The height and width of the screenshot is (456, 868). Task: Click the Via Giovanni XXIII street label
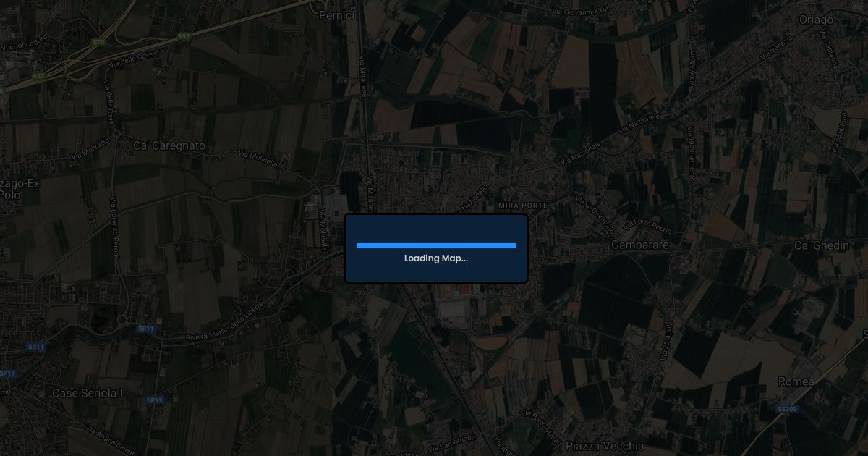tap(580, 11)
